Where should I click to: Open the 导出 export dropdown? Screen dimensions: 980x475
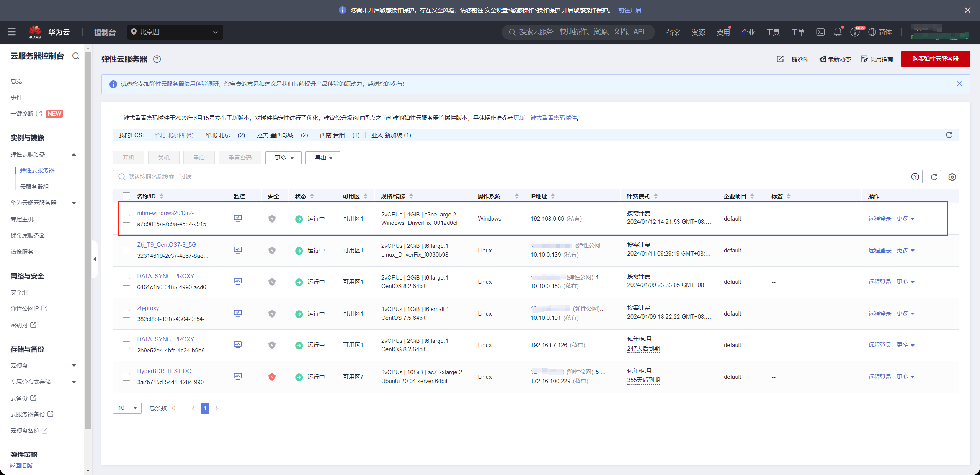(x=323, y=158)
